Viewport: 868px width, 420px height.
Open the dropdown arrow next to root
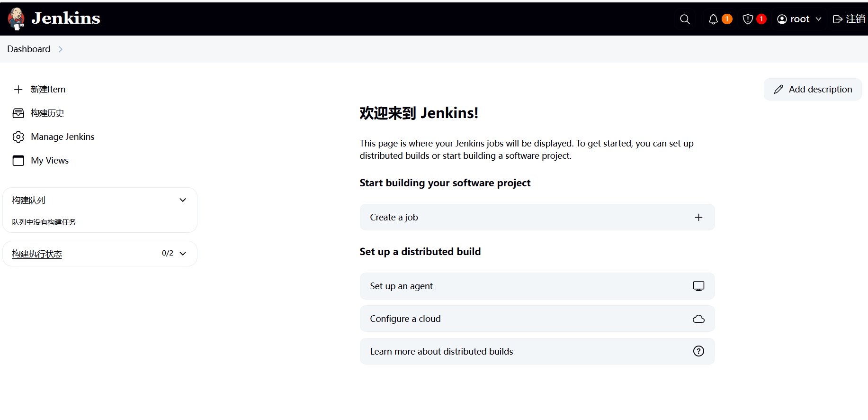818,19
